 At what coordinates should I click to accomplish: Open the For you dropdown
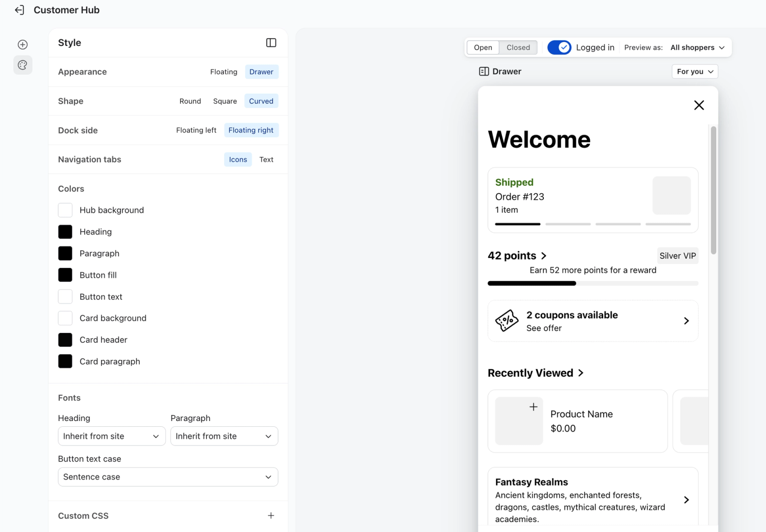(695, 71)
